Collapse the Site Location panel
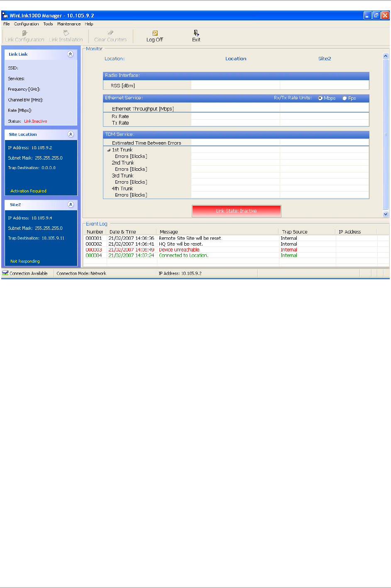This screenshot has height=588, width=391. (x=70, y=134)
